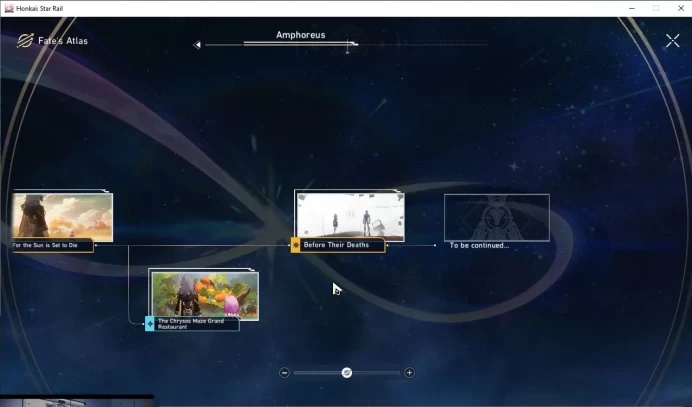The width and height of the screenshot is (692, 407).
Task: Click the Amphoreus timeline position marker
Action: pos(348,46)
